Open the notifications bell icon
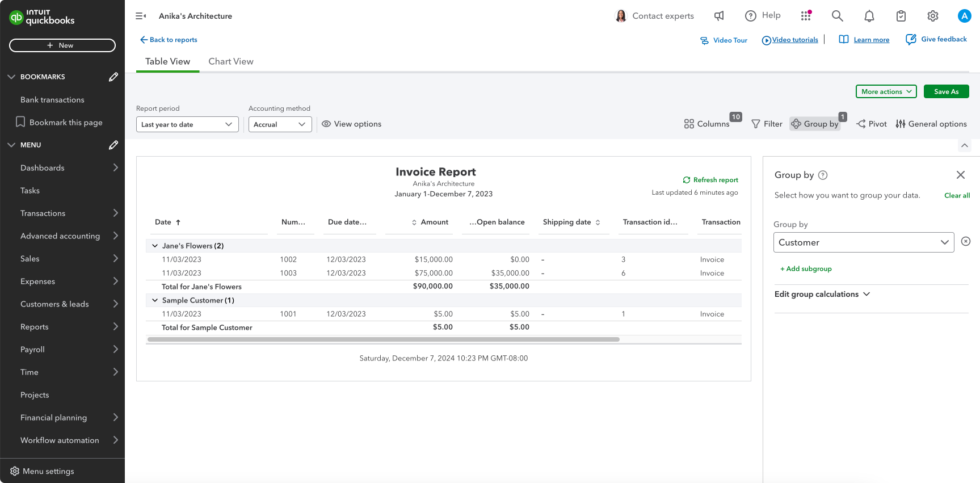This screenshot has height=483, width=980. click(869, 16)
